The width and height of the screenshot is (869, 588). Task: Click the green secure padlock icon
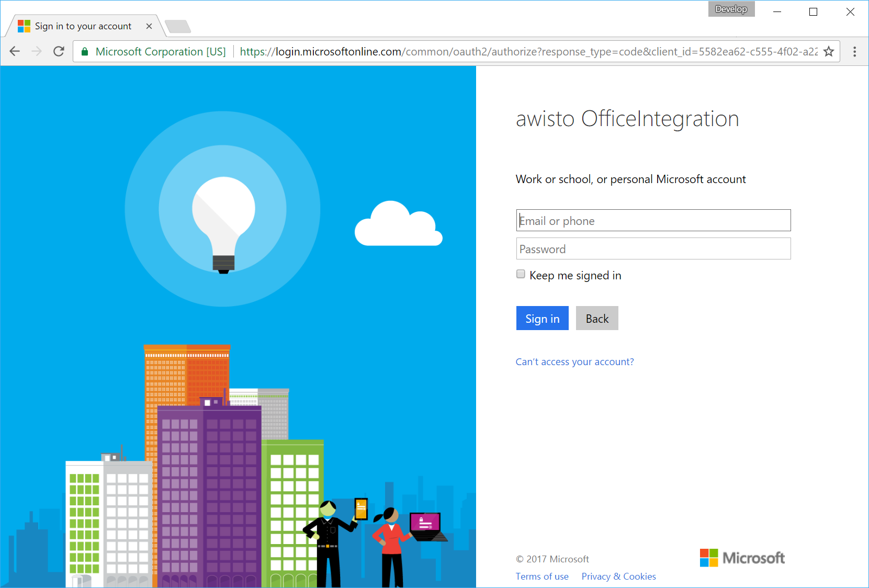point(85,51)
